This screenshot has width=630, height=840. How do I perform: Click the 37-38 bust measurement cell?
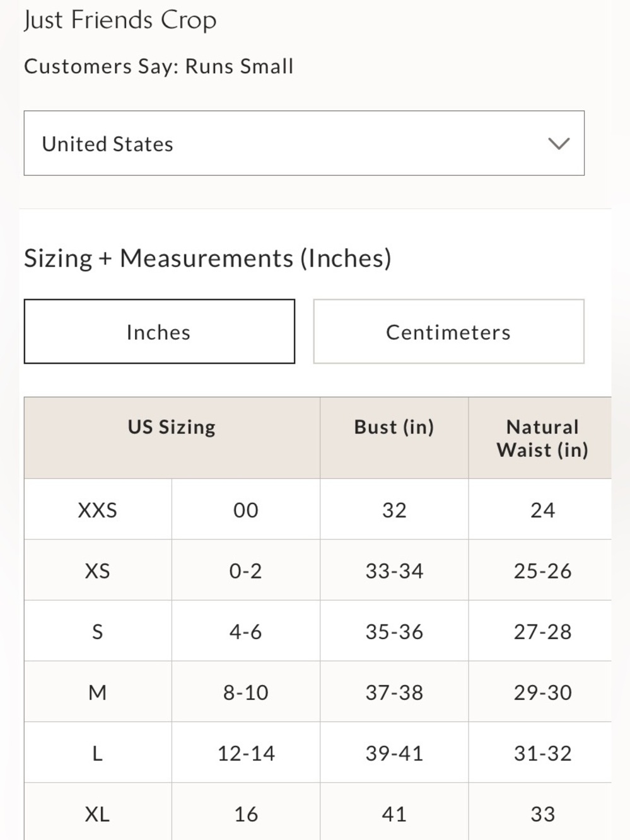click(x=394, y=692)
